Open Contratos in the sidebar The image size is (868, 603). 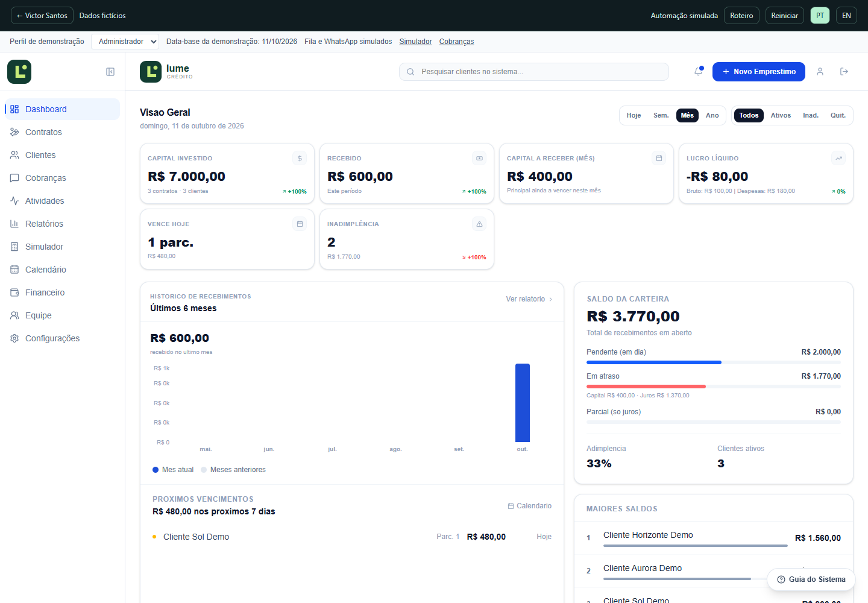coord(62,132)
